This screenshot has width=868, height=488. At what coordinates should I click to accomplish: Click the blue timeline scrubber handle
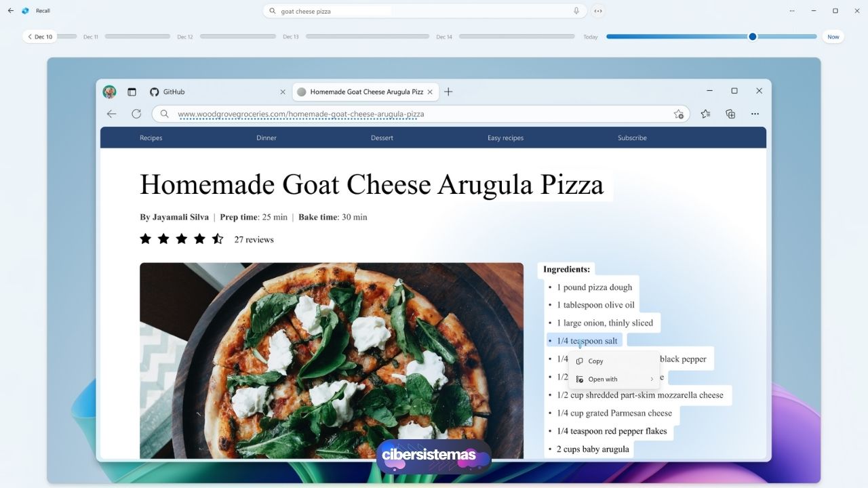[x=752, y=37]
